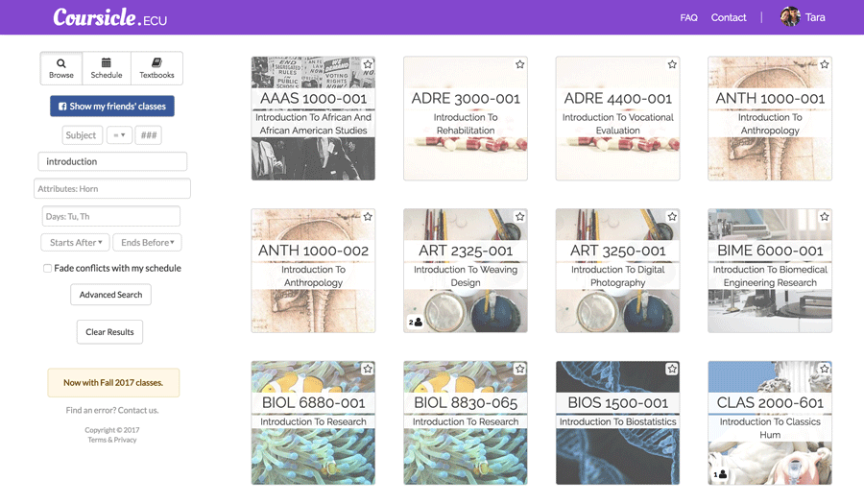864x504 pixels.
Task: Focus the Days filter input field
Action: pyautogui.click(x=111, y=216)
